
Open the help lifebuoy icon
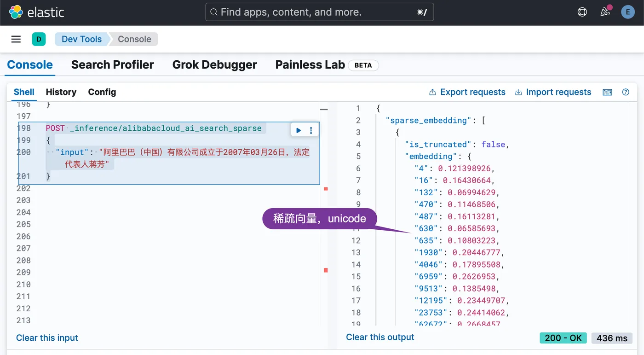click(x=582, y=12)
